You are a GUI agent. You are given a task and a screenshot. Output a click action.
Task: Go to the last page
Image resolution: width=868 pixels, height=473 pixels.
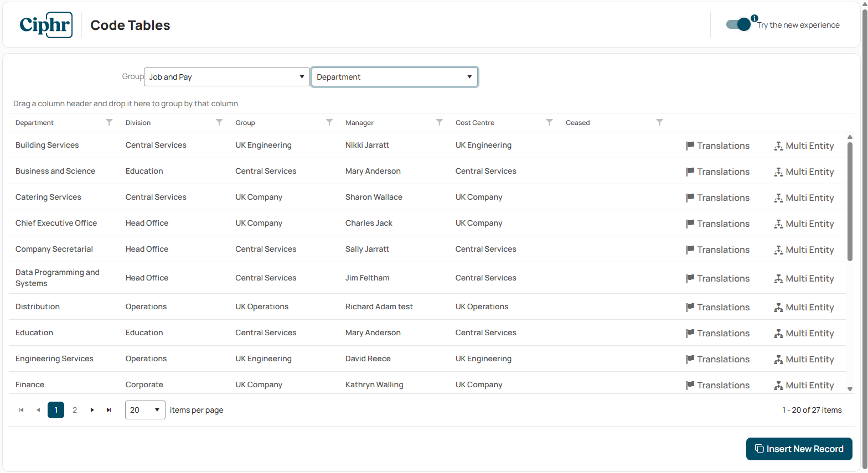(109, 410)
